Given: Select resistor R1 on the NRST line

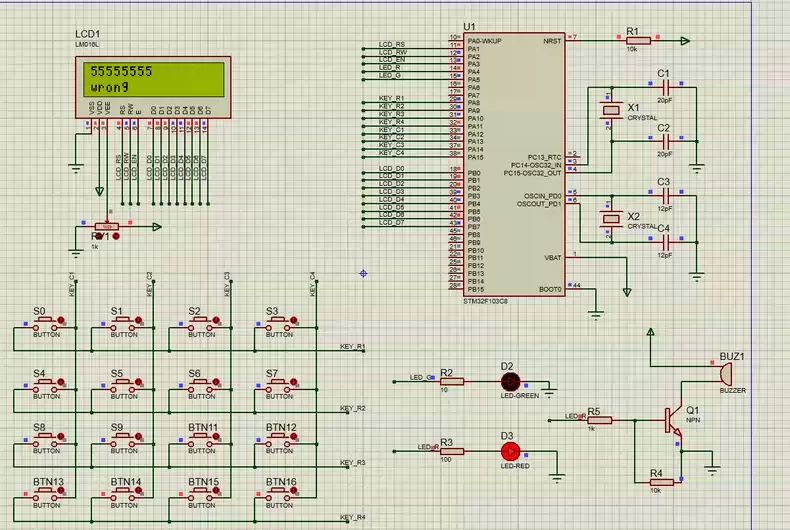Looking at the screenshot, I should coord(638,40).
